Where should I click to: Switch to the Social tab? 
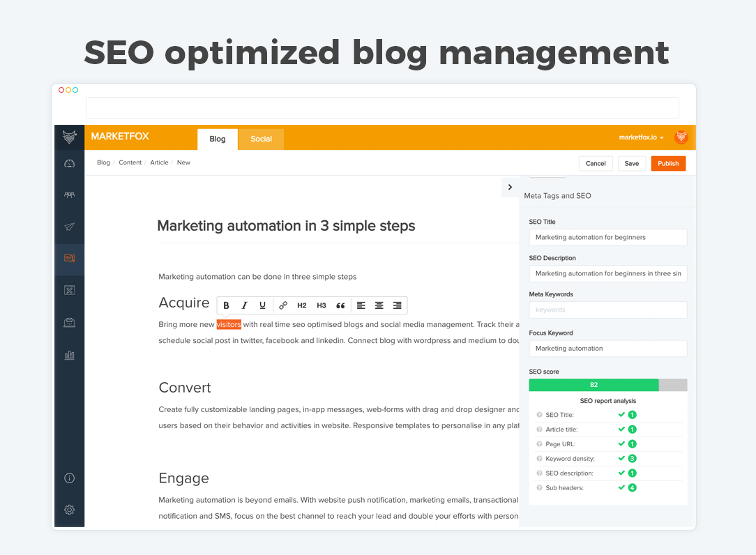(261, 139)
